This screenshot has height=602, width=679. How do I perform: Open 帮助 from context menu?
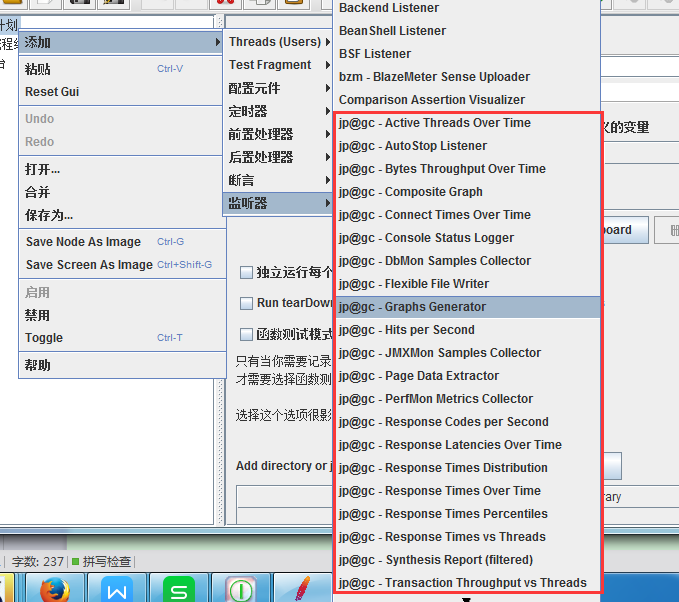tap(121, 365)
